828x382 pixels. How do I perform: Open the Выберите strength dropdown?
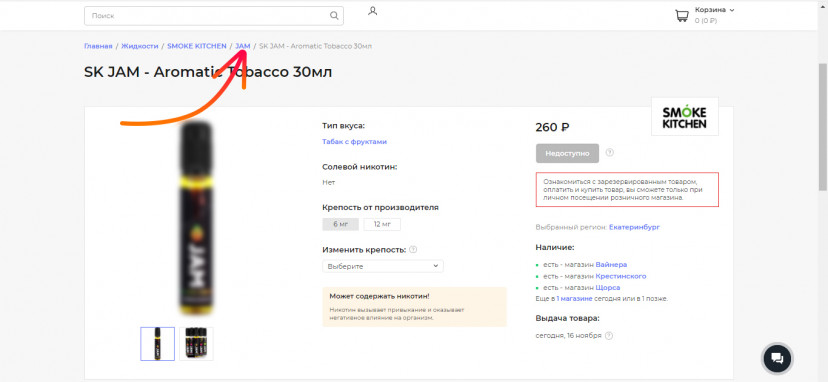coord(383,266)
